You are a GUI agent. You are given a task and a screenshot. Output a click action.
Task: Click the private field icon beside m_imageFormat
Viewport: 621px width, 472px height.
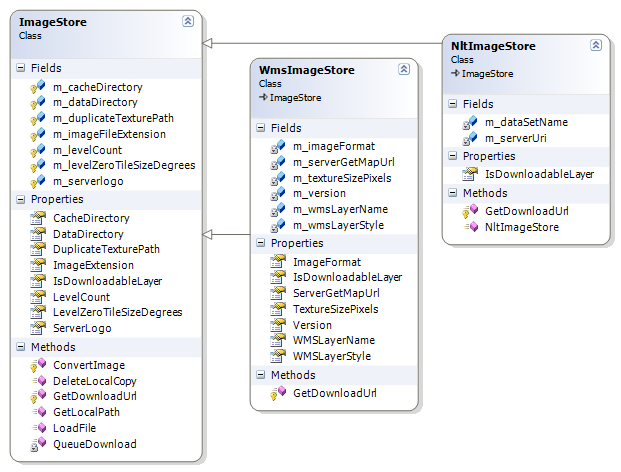coord(278,147)
